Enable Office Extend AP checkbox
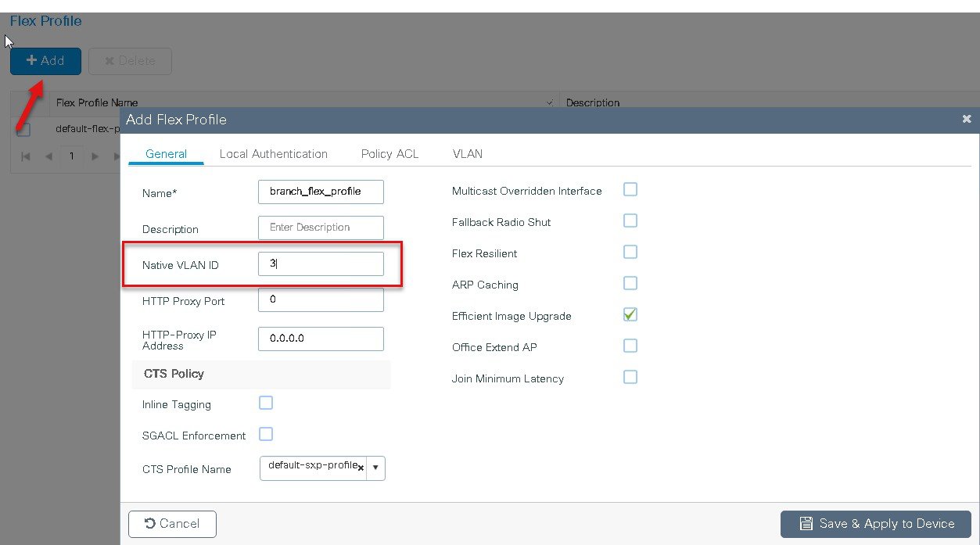Screen dimensions: 980x545 [630, 346]
